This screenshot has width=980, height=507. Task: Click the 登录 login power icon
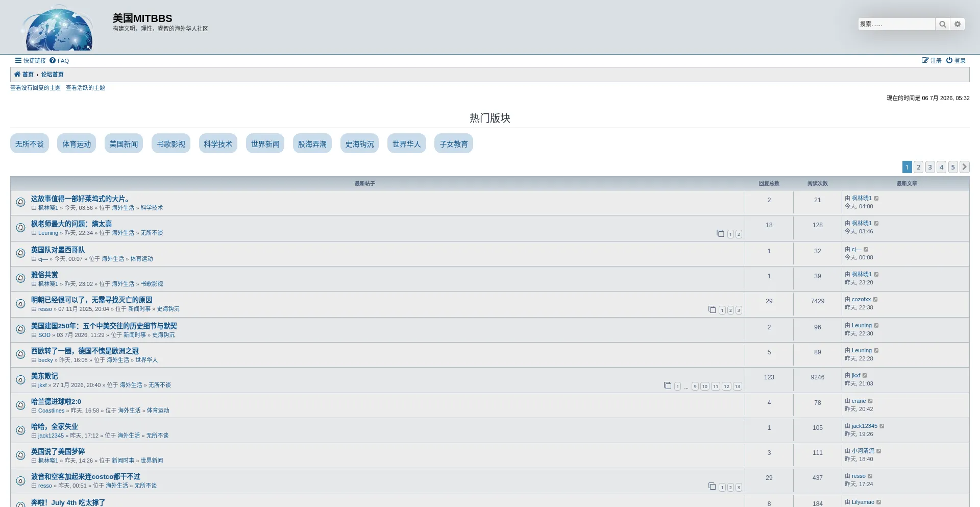(x=955, y=60)
